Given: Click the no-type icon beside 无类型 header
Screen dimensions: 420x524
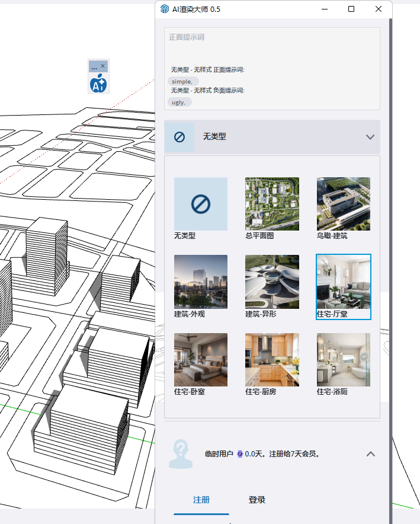Looking at the screenshot, I should [179, 137].
